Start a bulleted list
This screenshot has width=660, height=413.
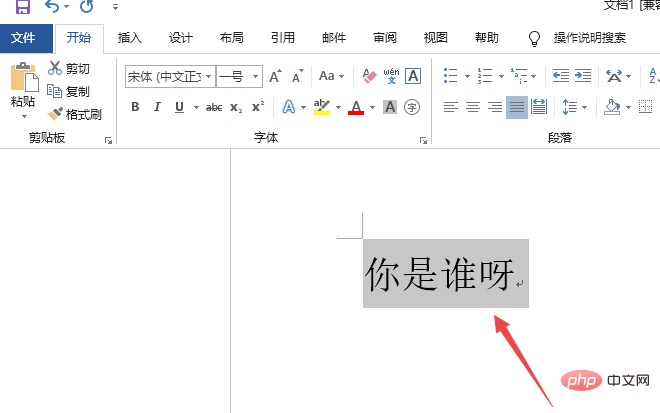[450, 76]
